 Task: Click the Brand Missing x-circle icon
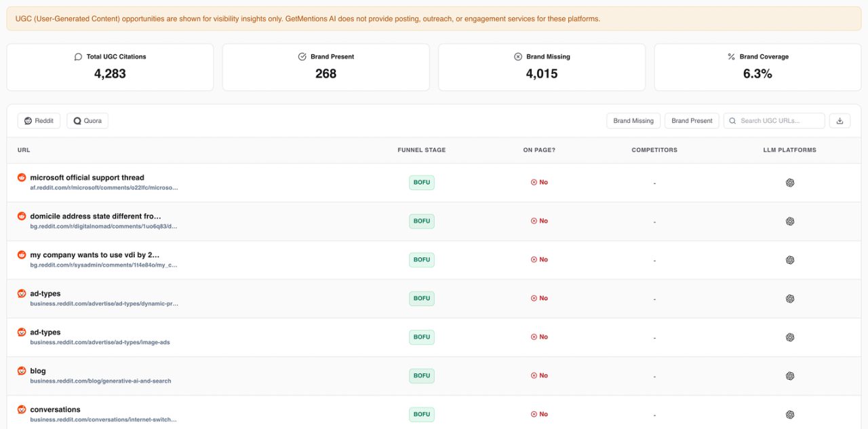coord(518,57)
